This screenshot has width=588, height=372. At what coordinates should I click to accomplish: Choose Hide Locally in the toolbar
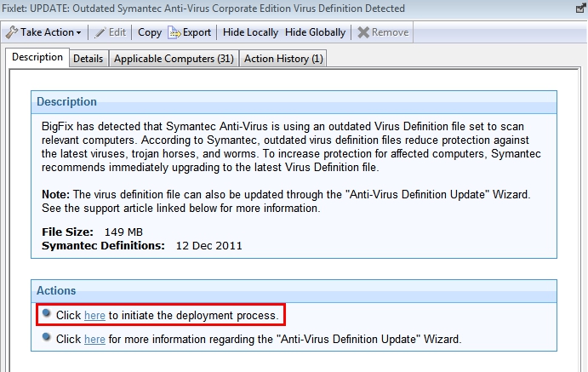coord(250,32)
